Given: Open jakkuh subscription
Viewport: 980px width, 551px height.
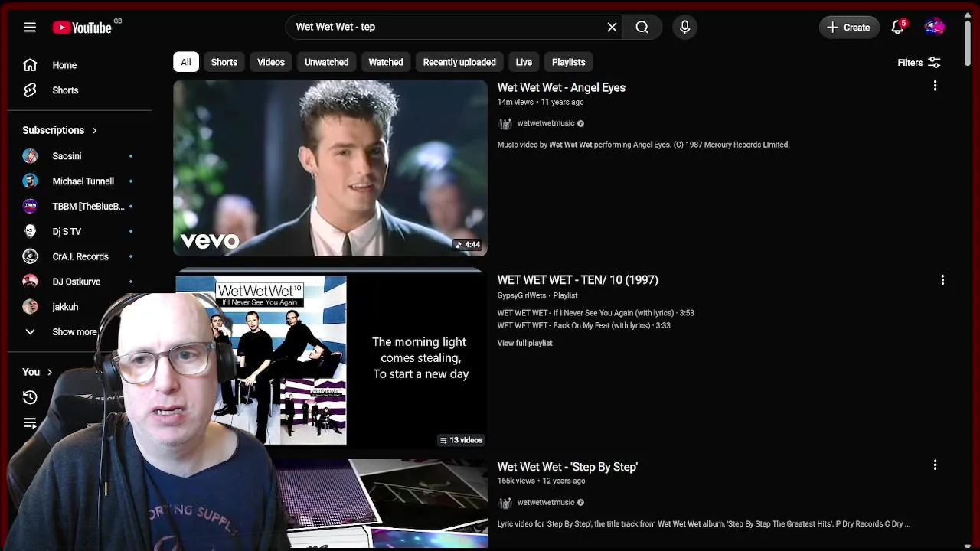Looking at the screenshot, I should point(65,307).
